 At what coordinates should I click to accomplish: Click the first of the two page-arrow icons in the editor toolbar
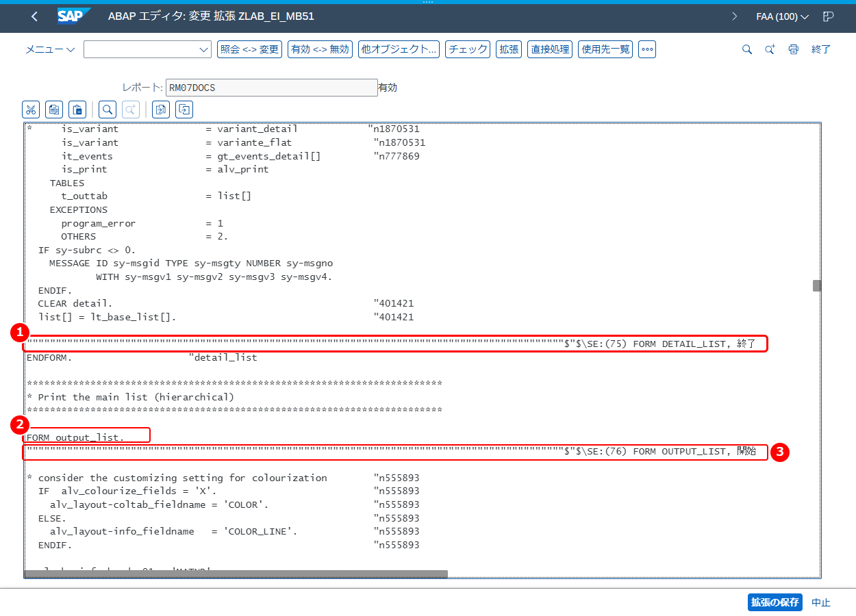coord(161,109)
